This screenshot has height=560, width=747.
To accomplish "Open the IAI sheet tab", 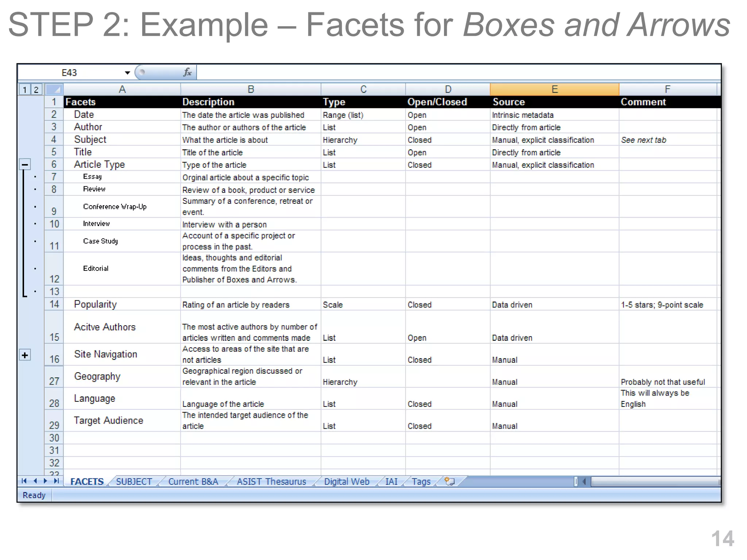I will (391, 482).
